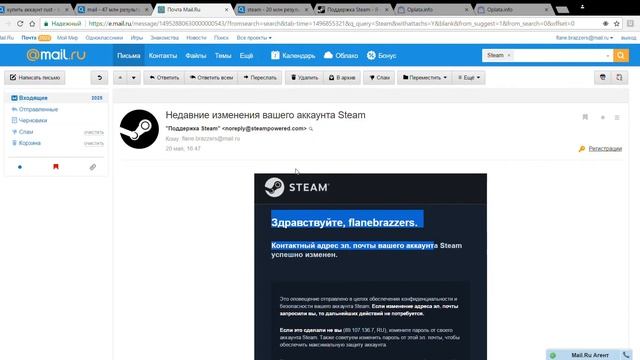Click the refresh mail arrow button

coord(100,78)
